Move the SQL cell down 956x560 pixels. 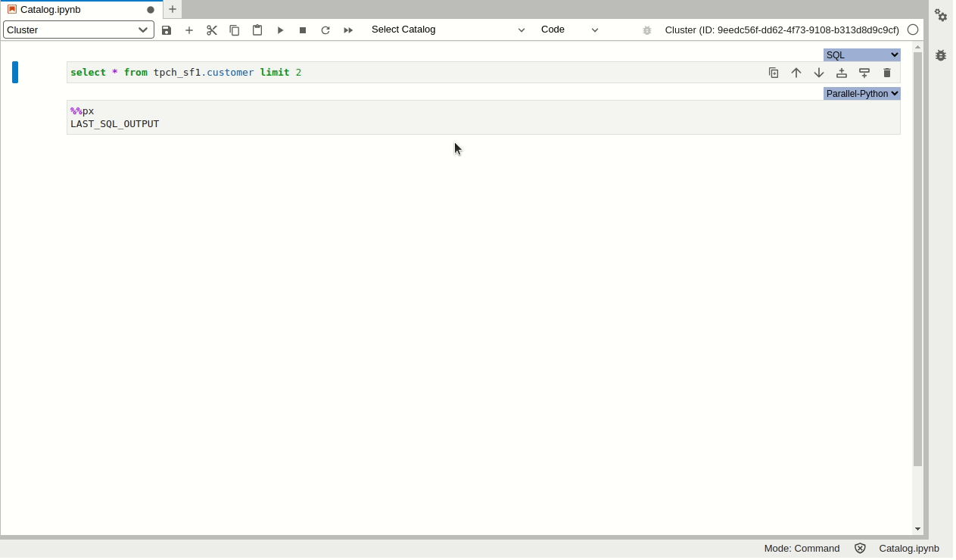pos(819,73)
